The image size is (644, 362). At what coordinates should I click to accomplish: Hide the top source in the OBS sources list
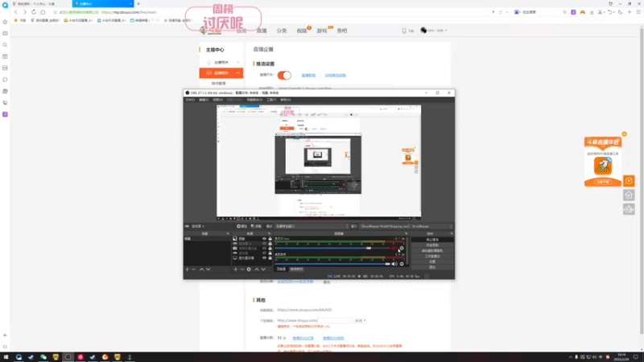(264, 238)
